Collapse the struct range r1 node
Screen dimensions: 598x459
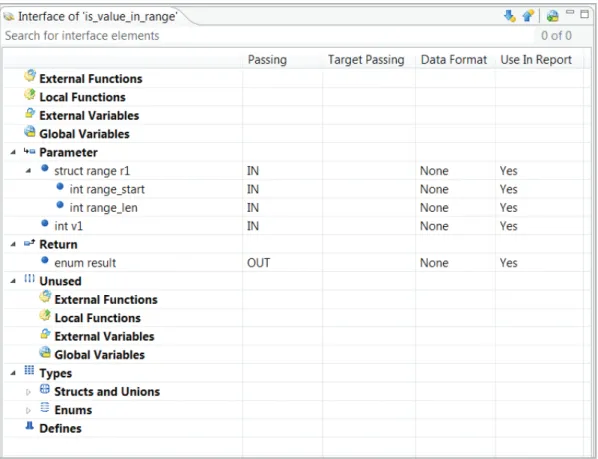(28, 170)
